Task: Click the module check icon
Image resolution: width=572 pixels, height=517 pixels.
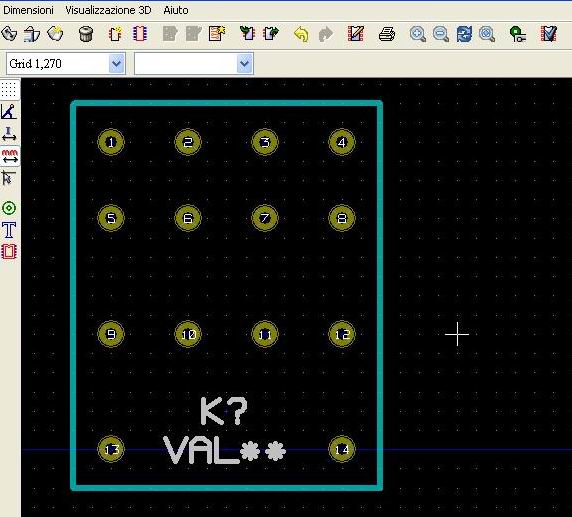Action: pyautogui.click(x=549, y=34)
